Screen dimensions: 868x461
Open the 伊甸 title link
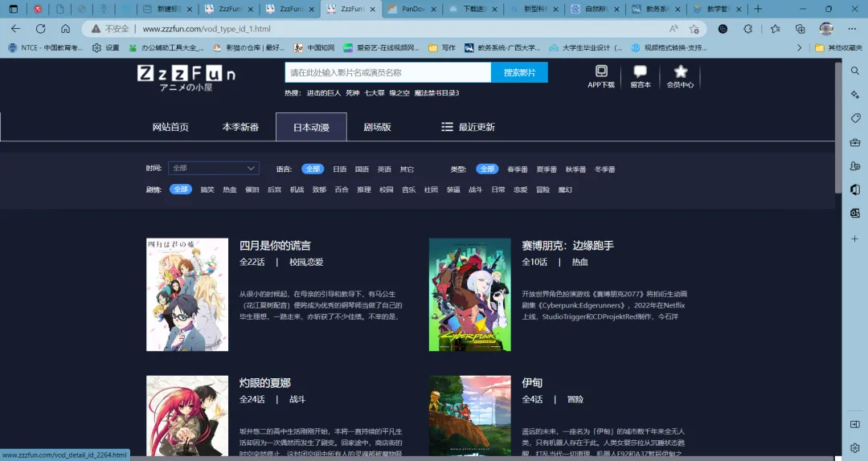532,383
